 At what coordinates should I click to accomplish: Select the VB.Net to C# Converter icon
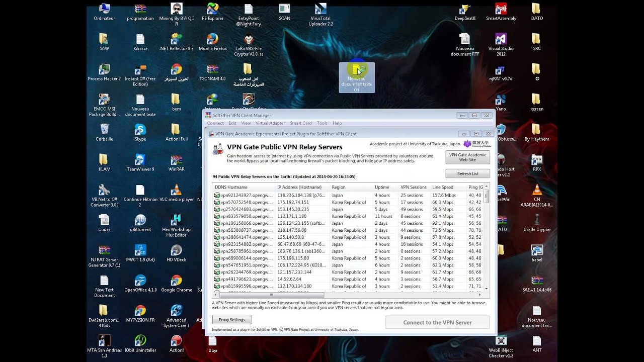coord(104,196)
